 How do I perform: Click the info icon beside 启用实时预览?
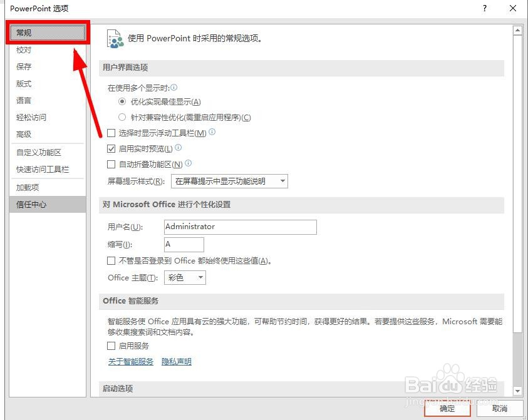(x=179, y=148)
